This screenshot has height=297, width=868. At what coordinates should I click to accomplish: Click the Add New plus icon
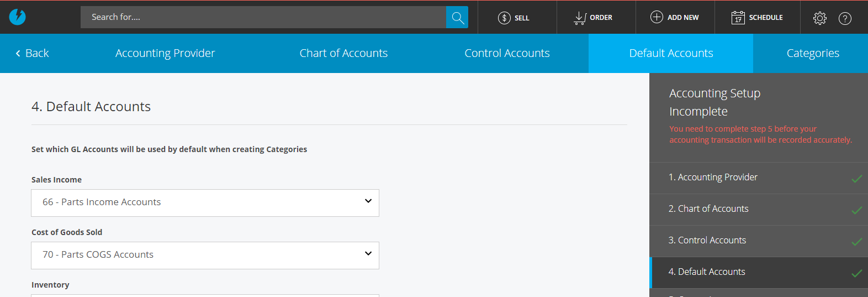(x=657, y=17)
